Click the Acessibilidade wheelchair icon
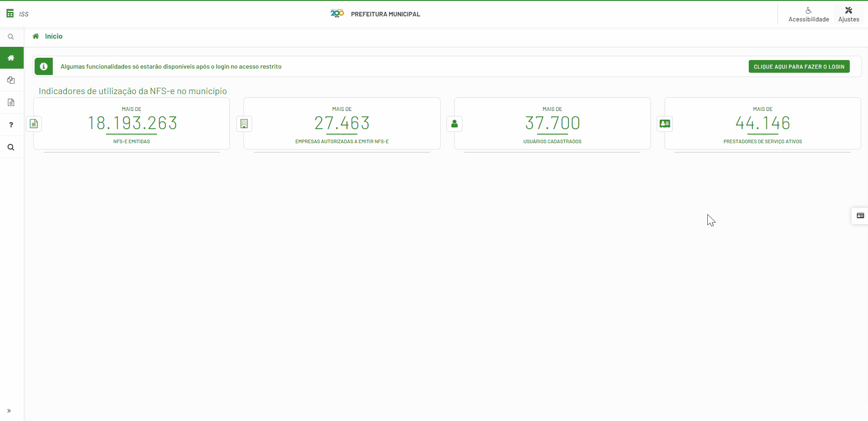Image resolution: width=868 pixels, height=421 pixels. 808,14
